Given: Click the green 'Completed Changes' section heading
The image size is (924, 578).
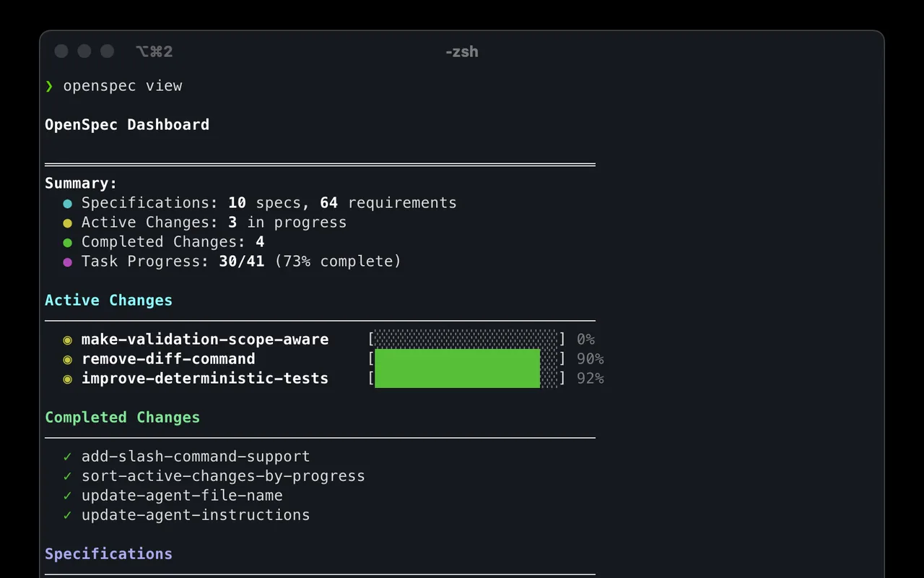Looking at the screenshot, I should pyautogui.click(x=123, y=418).
